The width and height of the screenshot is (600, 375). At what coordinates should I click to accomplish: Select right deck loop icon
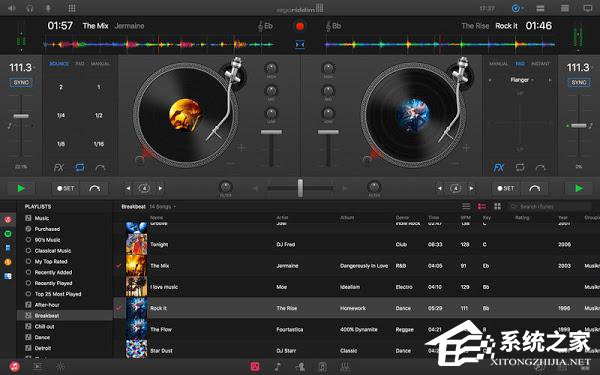pos(520,167)
